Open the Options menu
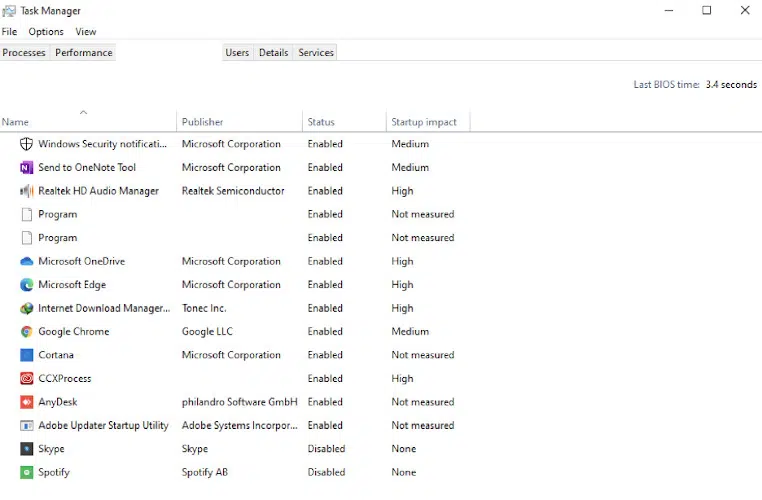The height and width of the screenshot is (500, 762). (46, 32)
